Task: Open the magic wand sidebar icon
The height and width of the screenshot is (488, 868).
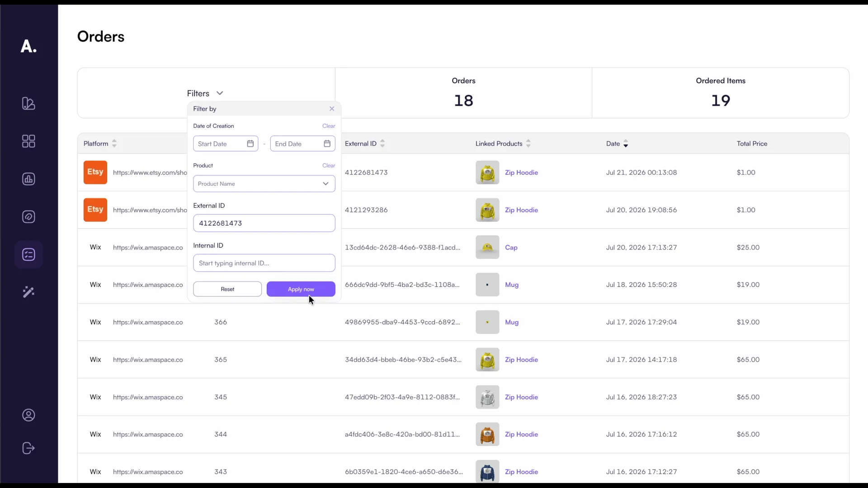Action: tap(28, 292)
